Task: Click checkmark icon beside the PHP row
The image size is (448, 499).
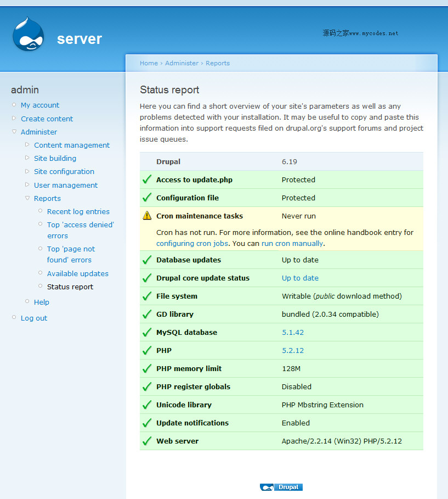Action: (x=147, y=350)
